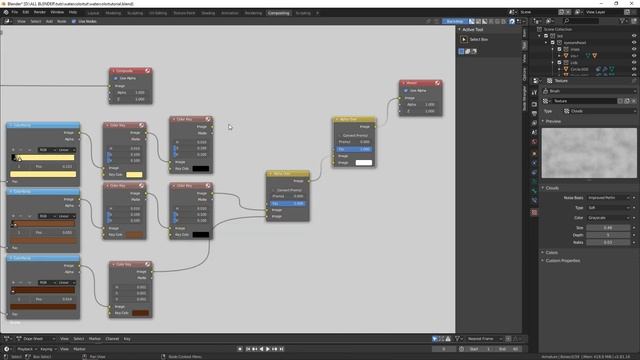Click Viewer node preview icon
640x360 pixels.
tap(437, 83)
